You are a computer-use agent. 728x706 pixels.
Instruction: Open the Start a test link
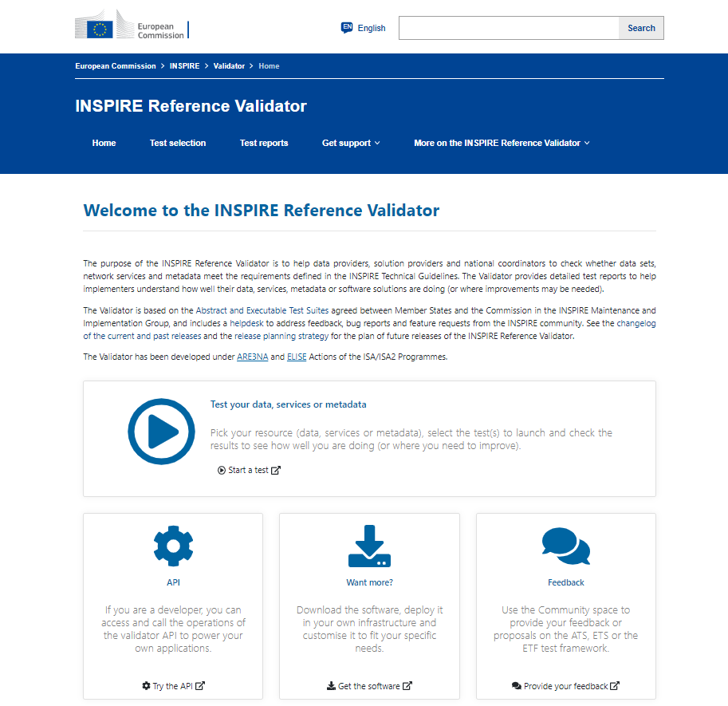(249, 470)
